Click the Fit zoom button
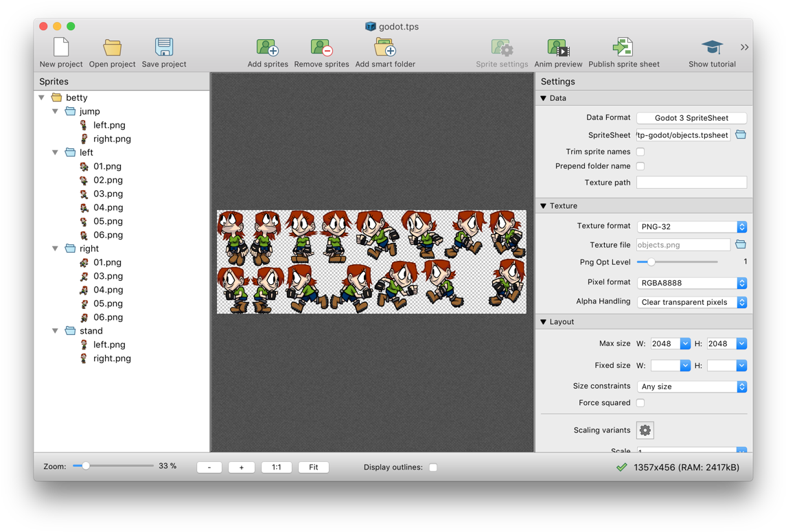786x532 pixels. point(313,467)
